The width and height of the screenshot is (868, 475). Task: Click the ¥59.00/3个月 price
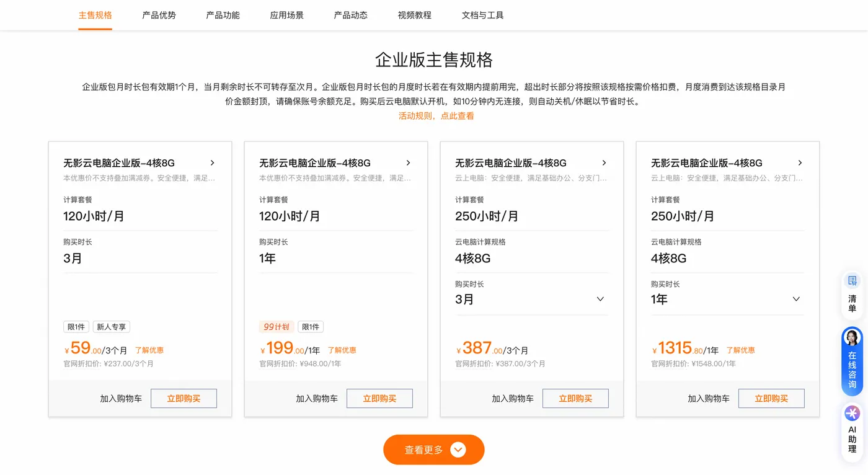[x=96, y=348]
